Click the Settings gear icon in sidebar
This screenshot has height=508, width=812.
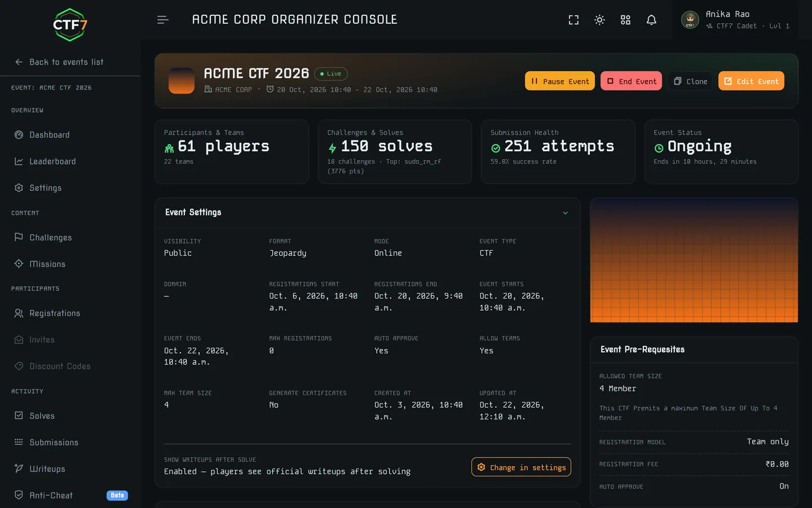click(19, 188)
